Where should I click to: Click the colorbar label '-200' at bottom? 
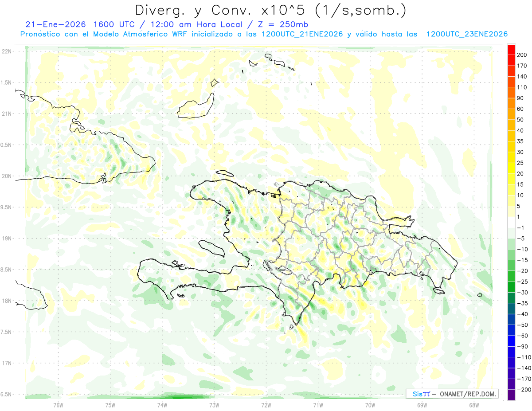524,390
